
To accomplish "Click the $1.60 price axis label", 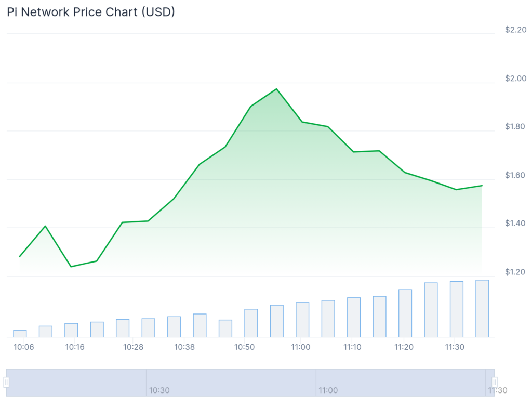I will coord(515,175).
